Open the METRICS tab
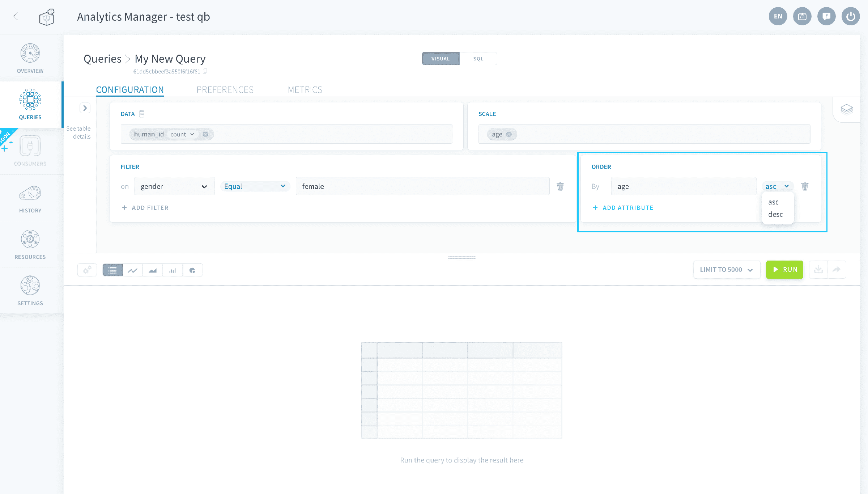This screenshot has width=868, height=494. click(305, 89)
